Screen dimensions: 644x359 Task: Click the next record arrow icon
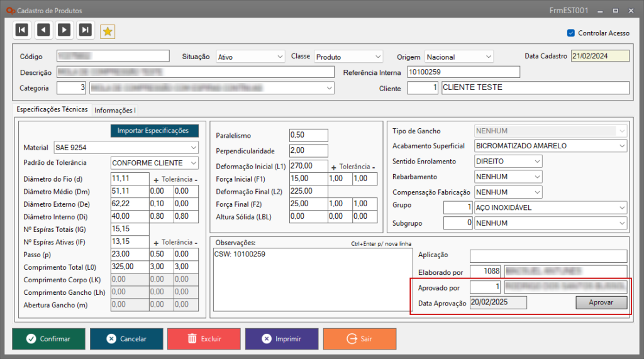[64, 30]
